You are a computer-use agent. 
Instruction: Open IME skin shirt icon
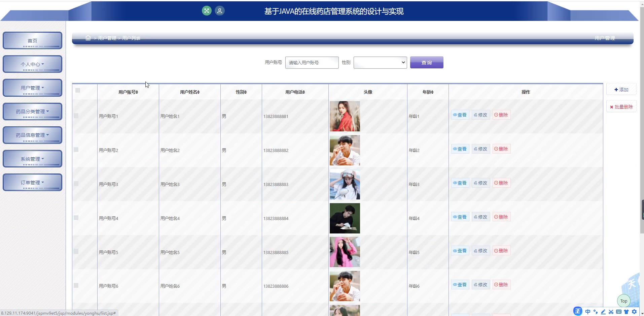coord(627,312)
